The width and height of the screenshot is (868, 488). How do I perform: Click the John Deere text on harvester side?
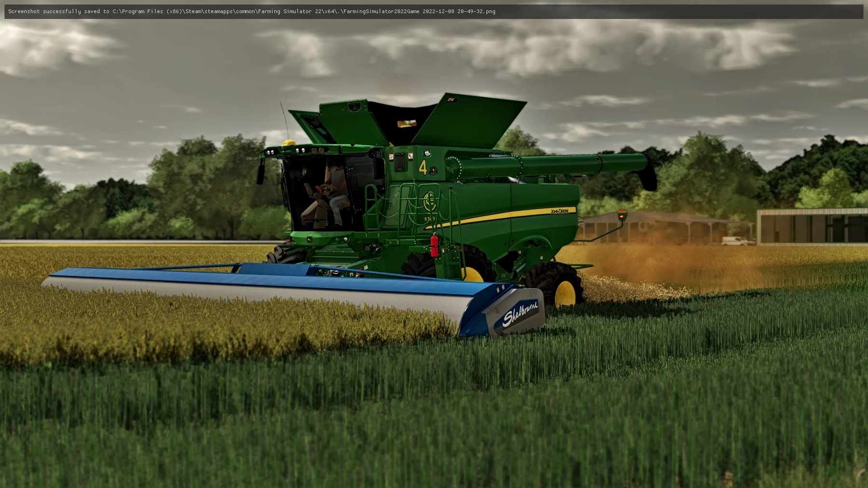(559, 211)
